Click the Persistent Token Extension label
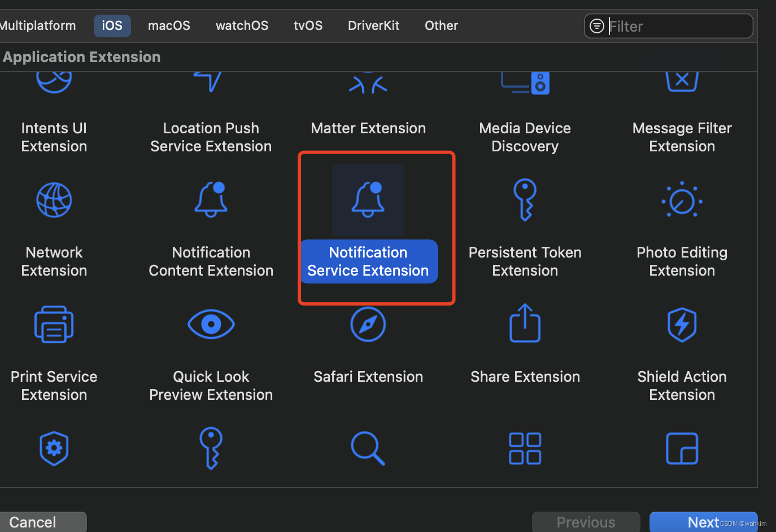Viewport: 776px width, 532px height. [x=525, y=261]
